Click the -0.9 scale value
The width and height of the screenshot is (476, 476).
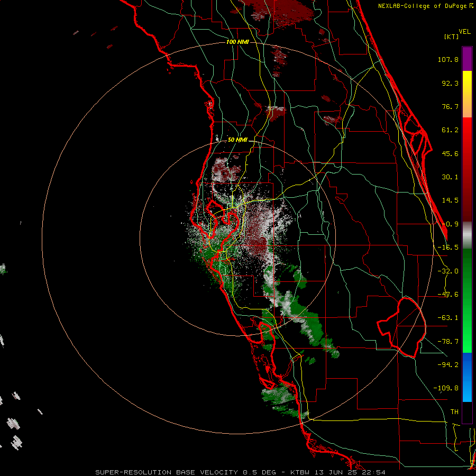click(450, 224)
